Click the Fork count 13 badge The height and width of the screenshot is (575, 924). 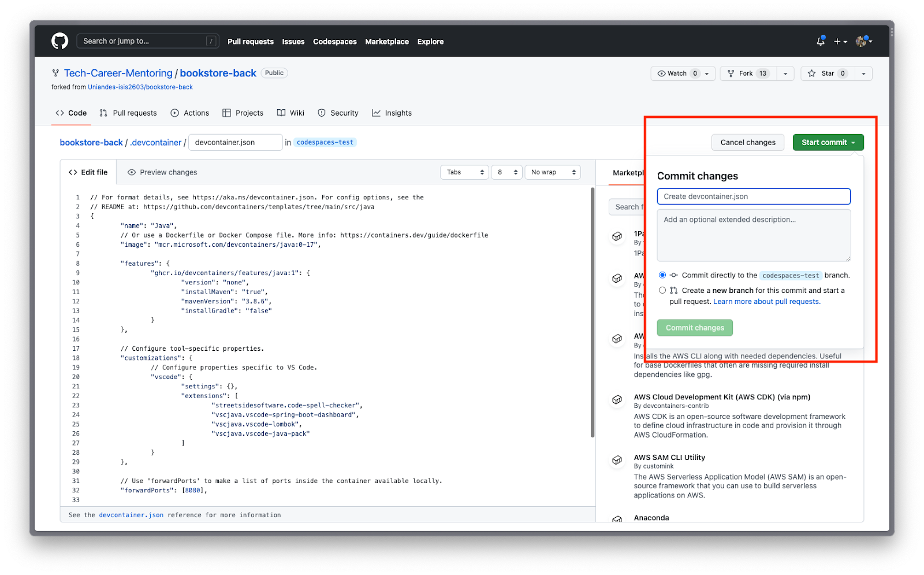pos(763,73)
